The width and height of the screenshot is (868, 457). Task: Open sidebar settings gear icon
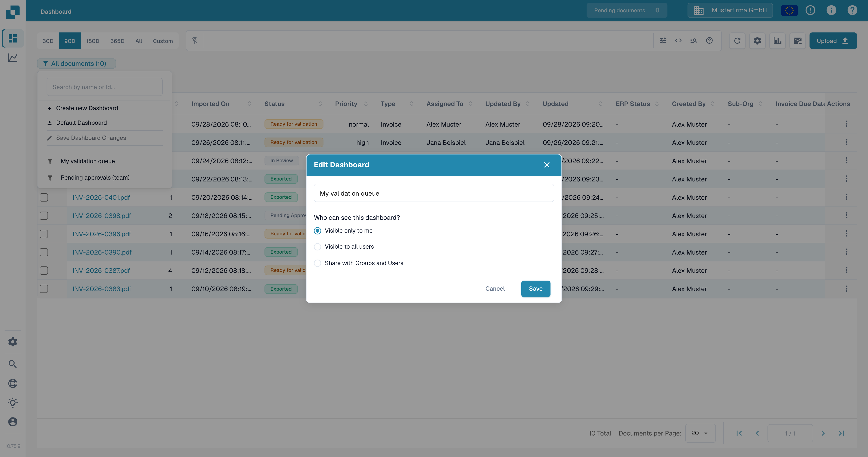click(13, 342)
